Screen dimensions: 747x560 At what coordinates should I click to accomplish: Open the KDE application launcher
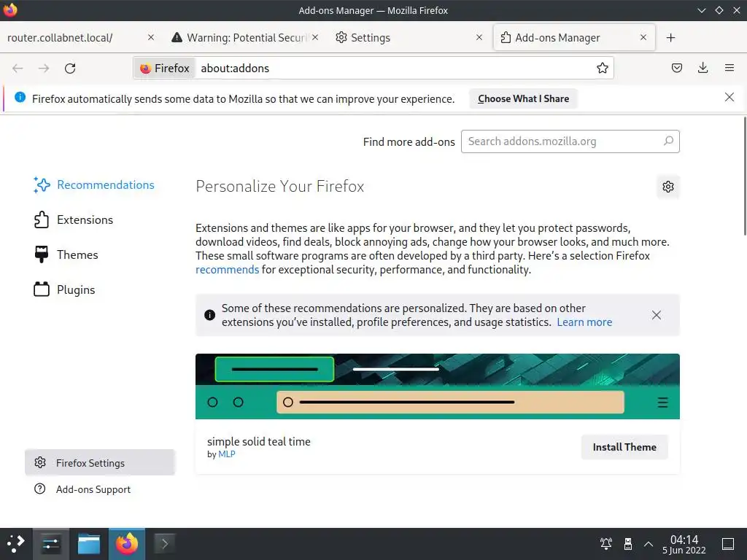point(16,544)
